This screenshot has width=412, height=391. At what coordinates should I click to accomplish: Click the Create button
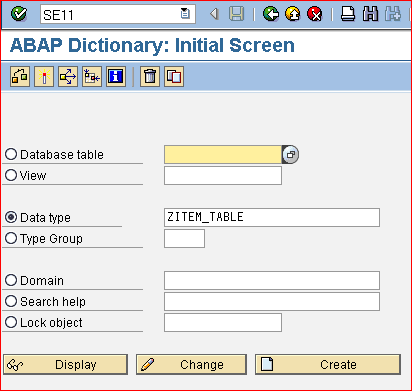[328, 364]
